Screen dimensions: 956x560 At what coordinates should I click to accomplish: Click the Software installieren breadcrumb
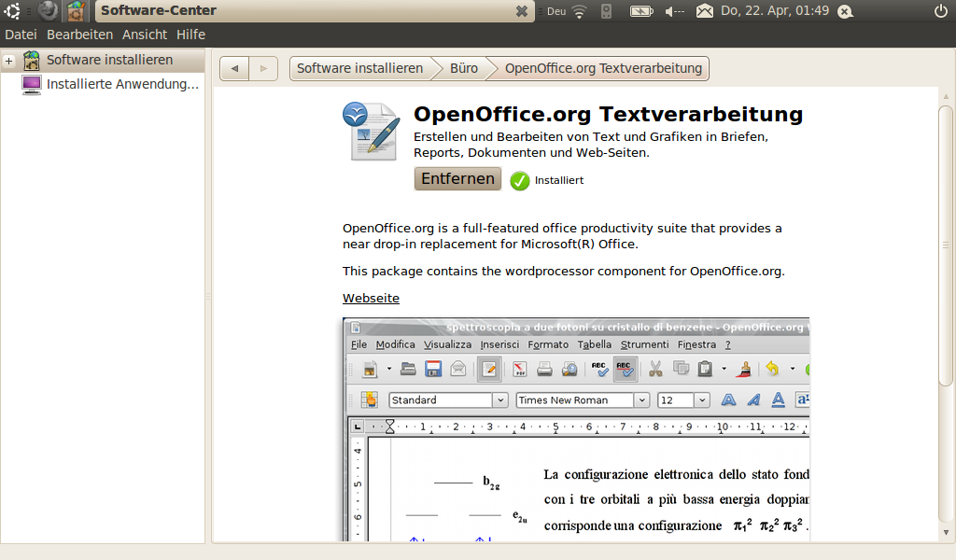click(x=359, y=68)
